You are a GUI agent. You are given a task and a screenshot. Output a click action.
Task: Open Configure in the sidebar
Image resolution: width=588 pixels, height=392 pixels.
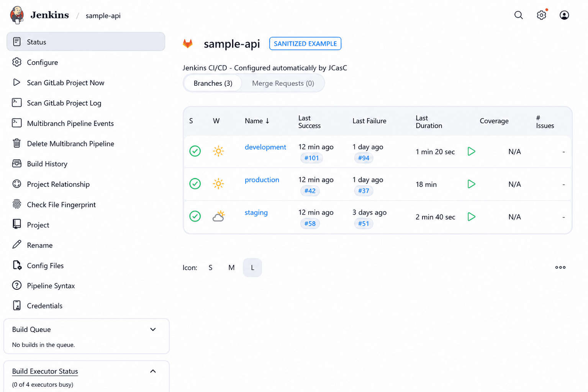tap(86, 62)
